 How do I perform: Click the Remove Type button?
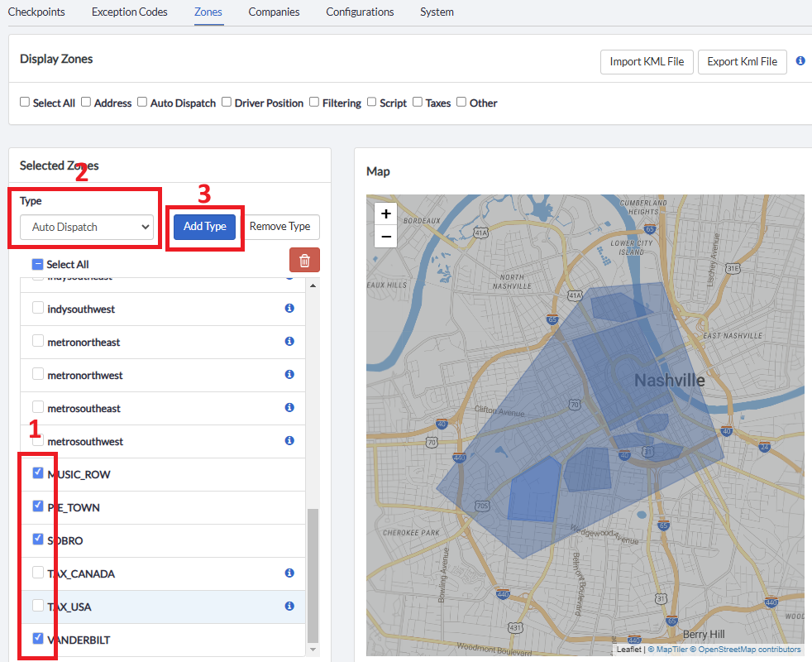[281, 227]
